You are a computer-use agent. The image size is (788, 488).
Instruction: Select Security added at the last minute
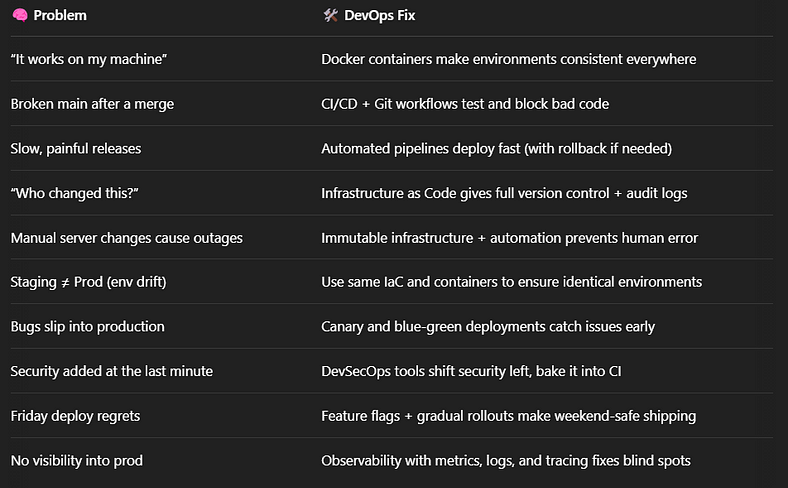[112, 371]
